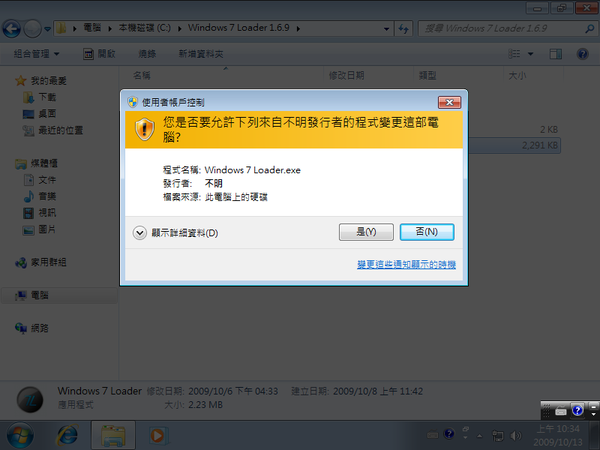
Task: Click the tray help question mark icon
Action: tap(449, 434)
